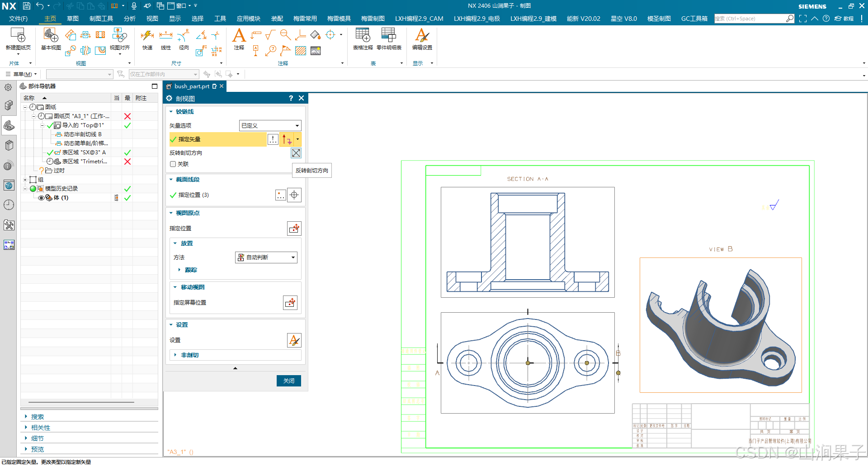This screenshot has height=467, width=868.
Task: Click the specify screen position icon under 移动视图
Action: [290, 303]
